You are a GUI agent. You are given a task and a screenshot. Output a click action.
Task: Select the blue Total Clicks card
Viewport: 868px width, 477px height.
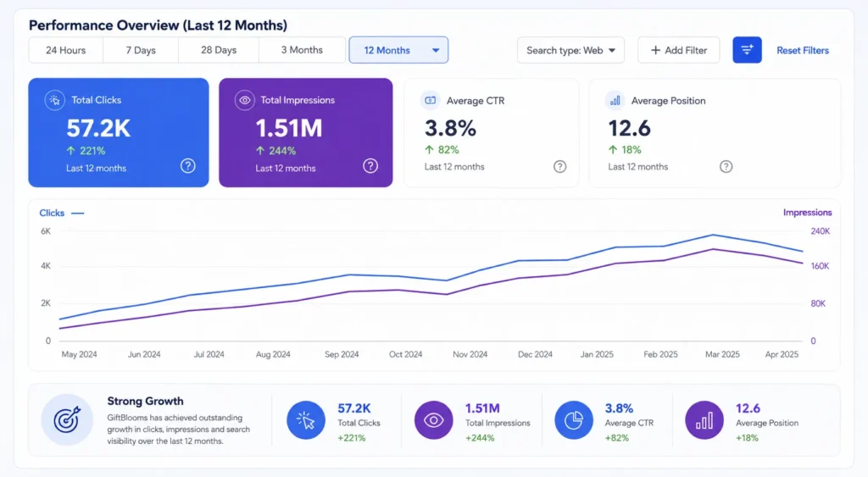[x=119, y=132]
